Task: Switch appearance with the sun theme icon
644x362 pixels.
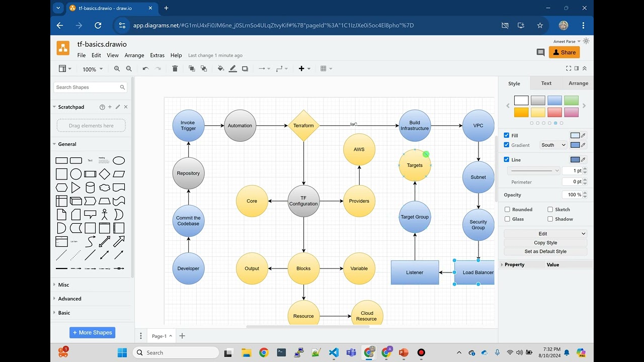Action: [586, 41]
